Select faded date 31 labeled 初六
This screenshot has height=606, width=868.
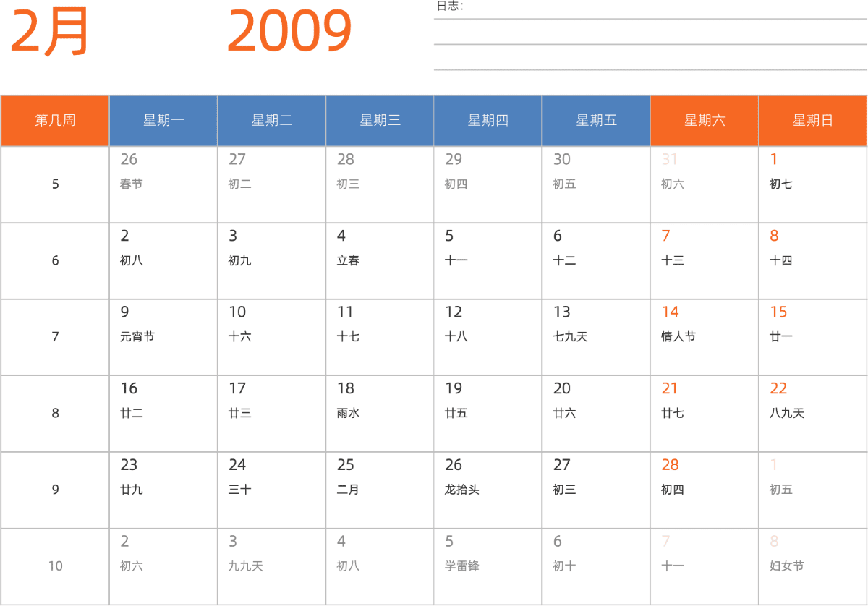[705, 184]
